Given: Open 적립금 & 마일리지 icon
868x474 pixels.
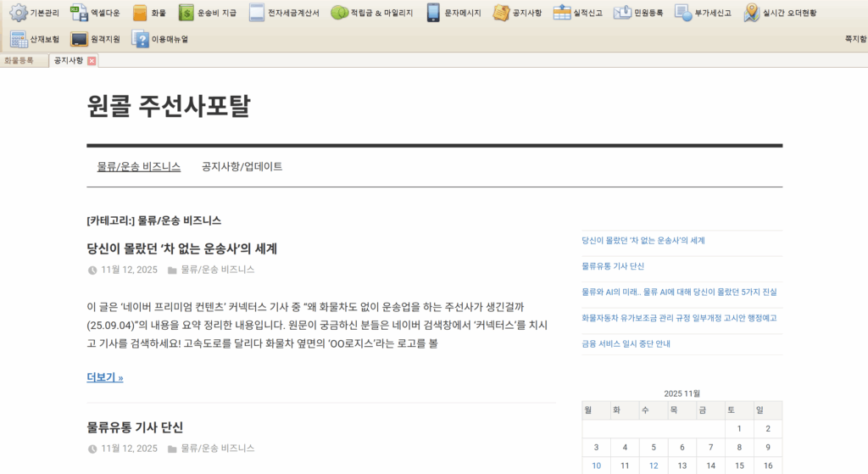Looking at the screenshot, I should coord(339,13).
